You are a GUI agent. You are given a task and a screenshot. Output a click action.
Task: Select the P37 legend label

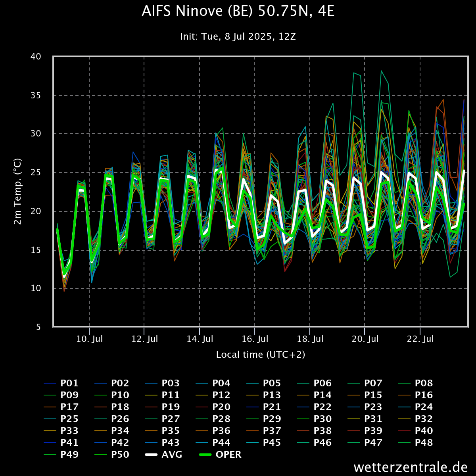point(264,431)
